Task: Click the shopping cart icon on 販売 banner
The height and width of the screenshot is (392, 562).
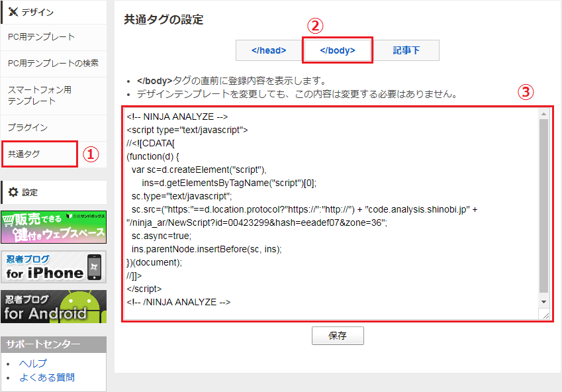Action: (7, 219)
